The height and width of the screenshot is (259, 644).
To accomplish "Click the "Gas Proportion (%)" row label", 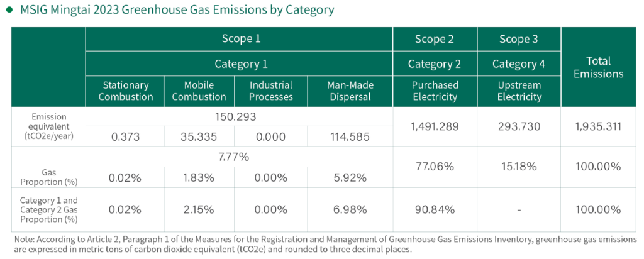I will (48, 178).
